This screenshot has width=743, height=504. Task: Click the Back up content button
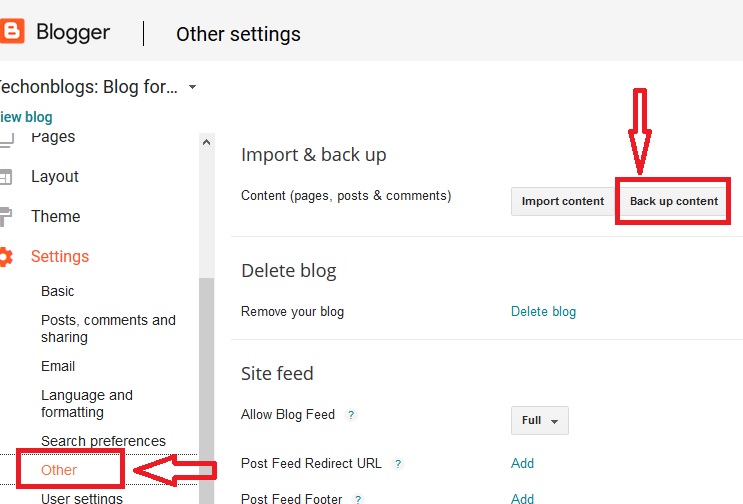(x=674, y=201)
